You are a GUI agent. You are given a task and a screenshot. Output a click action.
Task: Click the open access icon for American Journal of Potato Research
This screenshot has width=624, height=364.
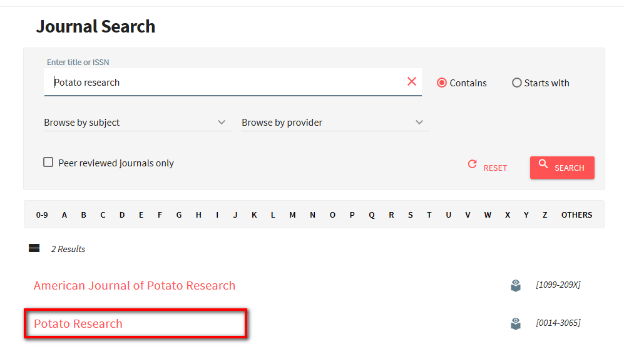[x=516, y=285]
